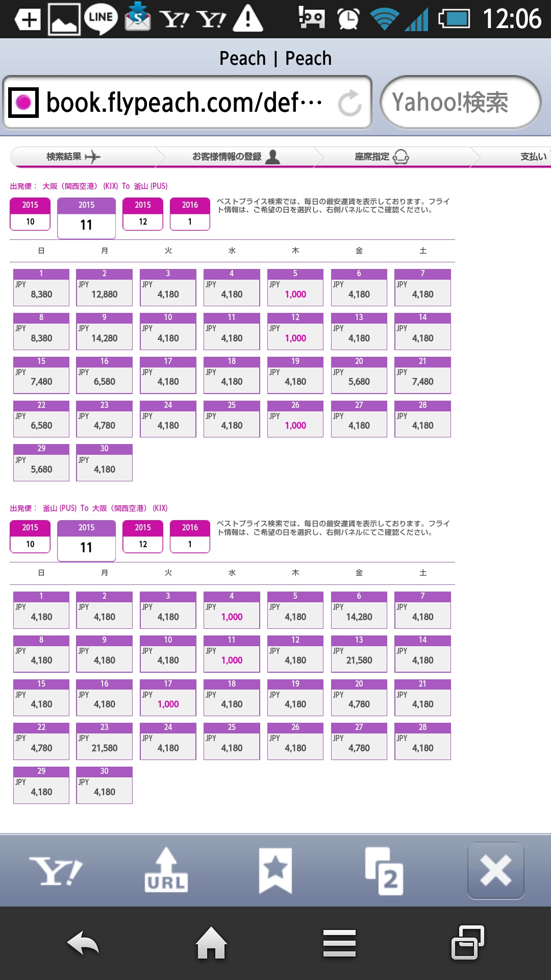The height and width of the screenshot is (980, 551).
Task: Select return Nov 11 fare 1,000
Action: [232, 654]
